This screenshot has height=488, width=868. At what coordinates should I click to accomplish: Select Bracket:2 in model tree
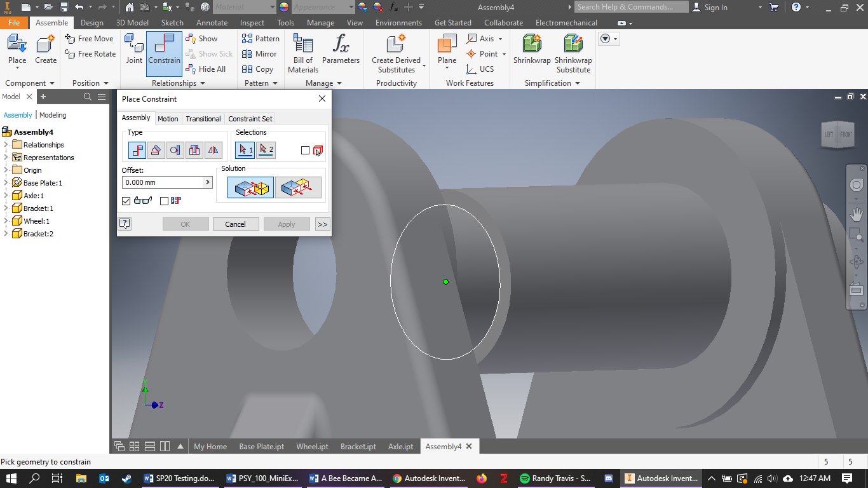point(38,234)
